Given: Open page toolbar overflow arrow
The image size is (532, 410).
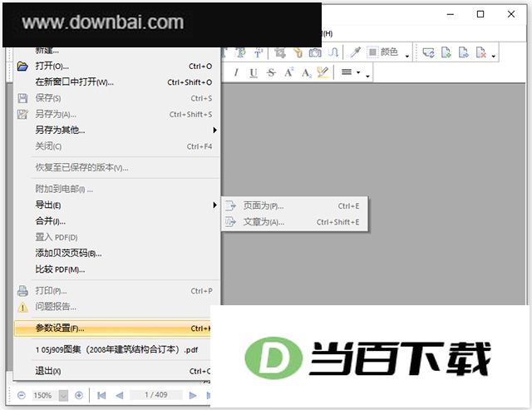Looking at the screenshot, I should (x=493, y=56).
